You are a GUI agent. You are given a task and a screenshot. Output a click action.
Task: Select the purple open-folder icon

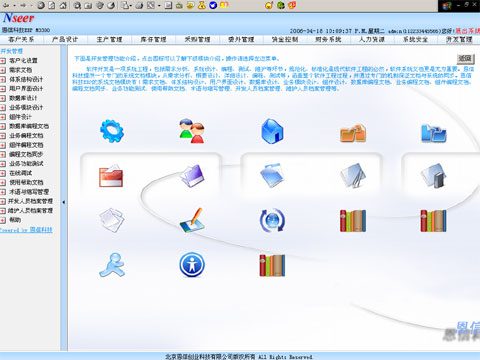(x=192, y=176)
